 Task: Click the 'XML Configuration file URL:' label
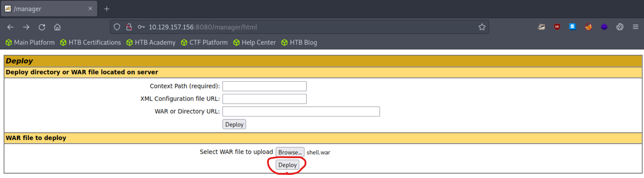tap(180, 99)
